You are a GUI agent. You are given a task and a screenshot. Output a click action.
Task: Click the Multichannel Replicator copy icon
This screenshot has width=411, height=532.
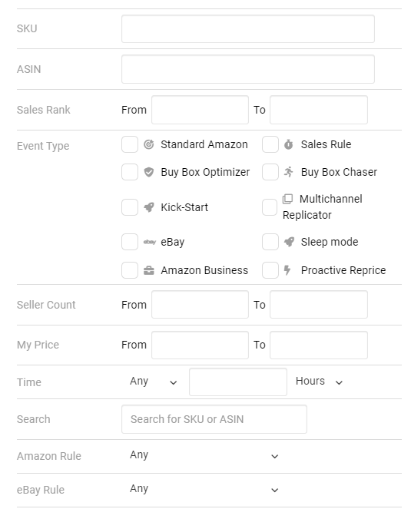(x=287, y=199)
